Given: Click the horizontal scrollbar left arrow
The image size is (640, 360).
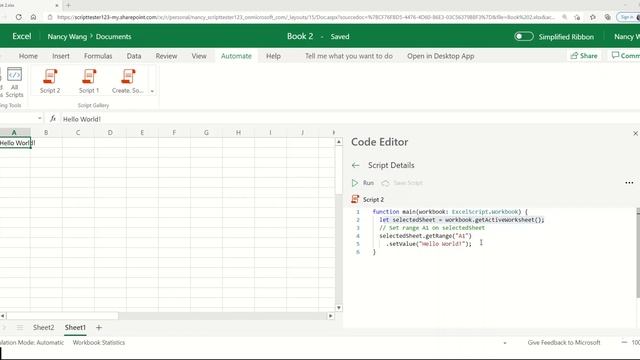Looking at the screenshot, I should (x=3, y=316).
